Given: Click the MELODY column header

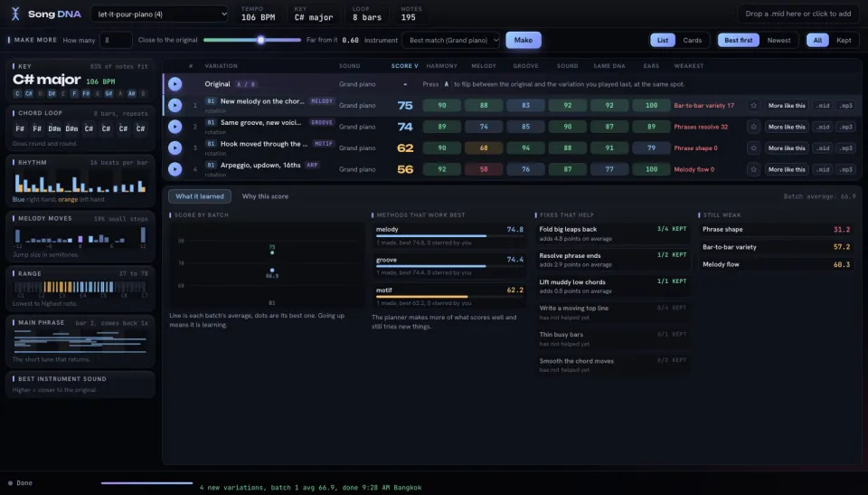Looking at the screenshot, I should [484, 66].
